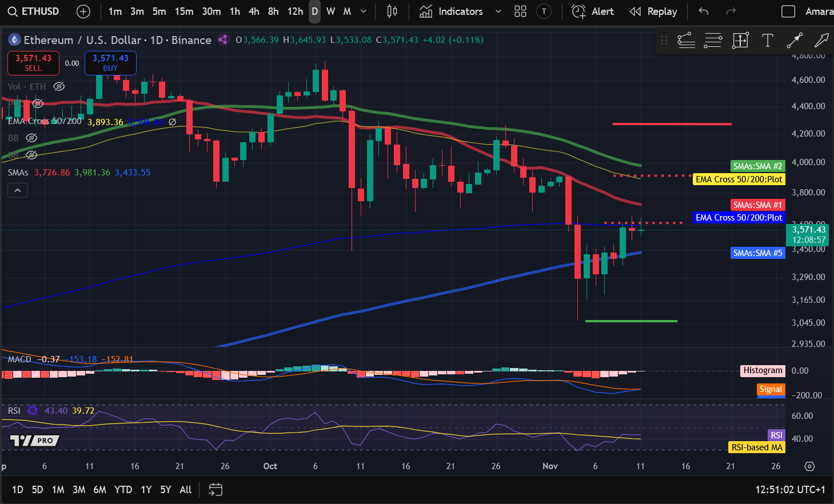Start Replay mode
The height and width of the screenshot is (504, 834).
pyautogui.click(x=653, y=11)
